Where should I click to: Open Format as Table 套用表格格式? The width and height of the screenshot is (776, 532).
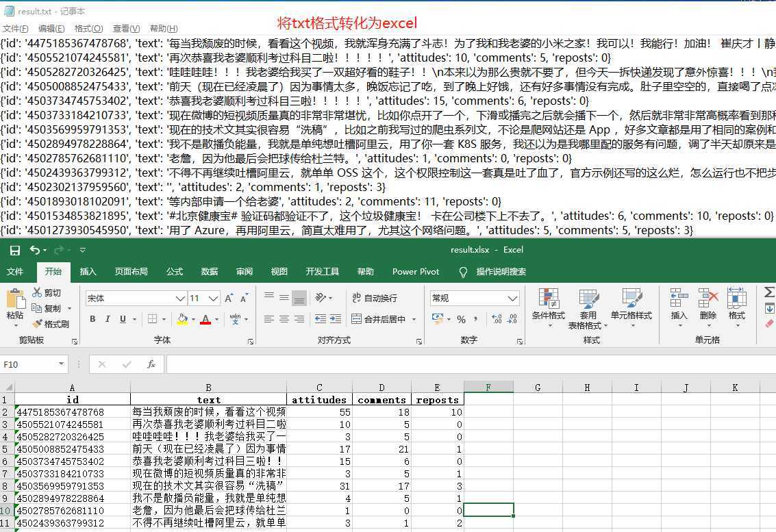pos(588,308)
